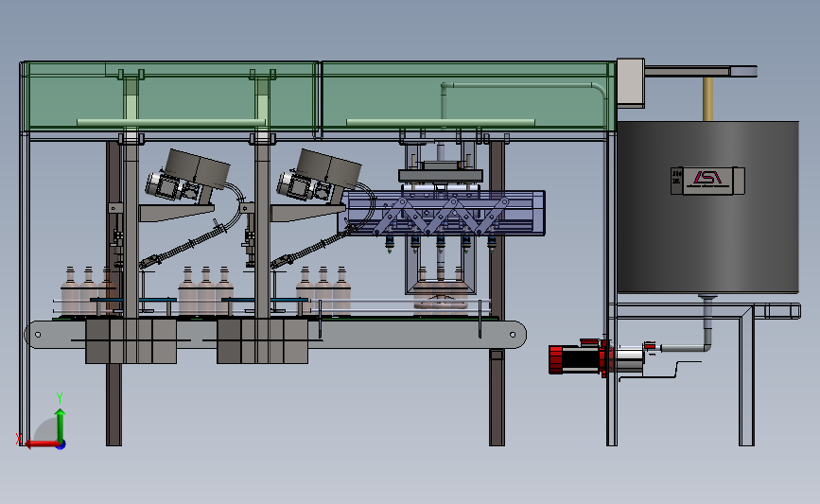The width and height of the screenshot is (820, 504).
Task: Click the green Y axis arrow of triad
Action: coord(61,425)
